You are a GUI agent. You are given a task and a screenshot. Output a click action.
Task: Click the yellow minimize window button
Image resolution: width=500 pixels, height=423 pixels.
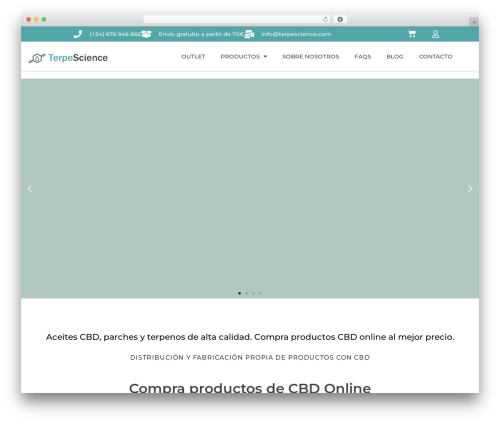tap(36, 19)
